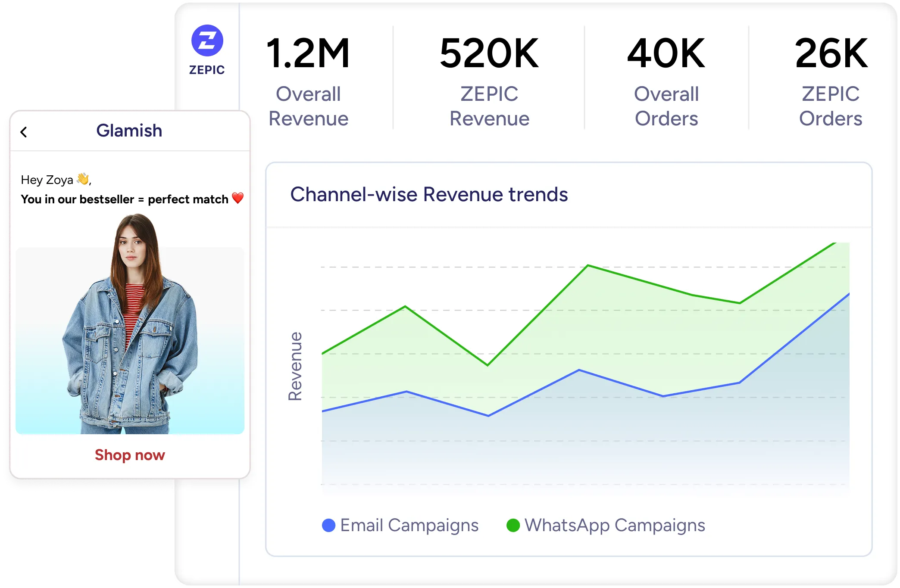Click the ZEPIC logo icon
This screenshot has height=588, width=900.
[x=207, y=40]
